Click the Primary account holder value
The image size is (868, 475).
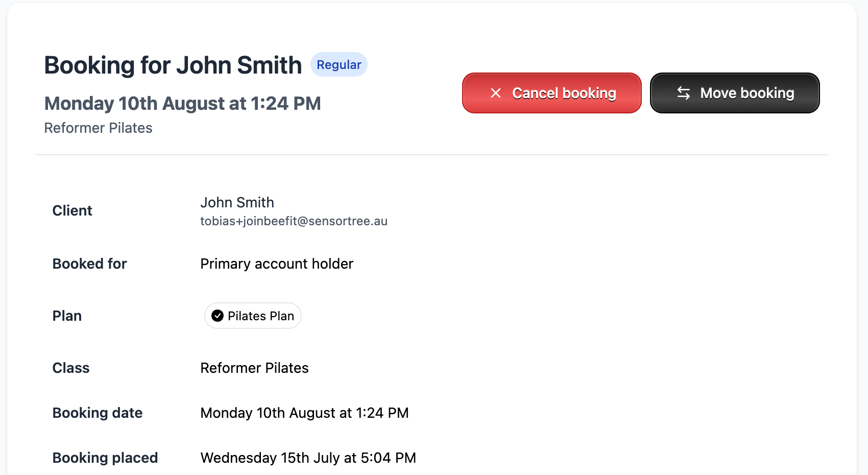(277, 264)
